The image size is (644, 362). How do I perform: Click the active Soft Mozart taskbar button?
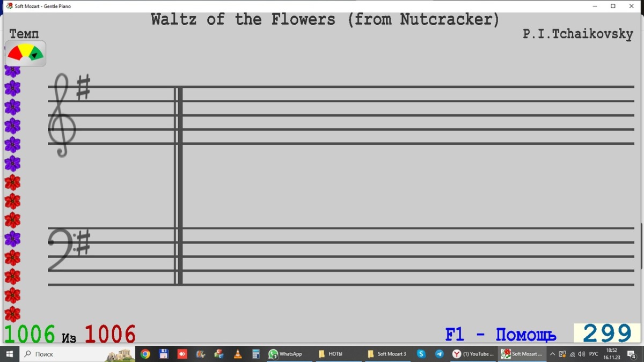tap(523, 354)
